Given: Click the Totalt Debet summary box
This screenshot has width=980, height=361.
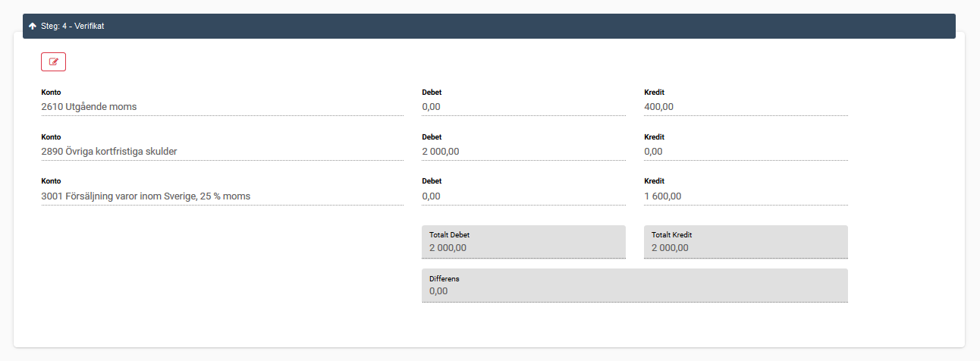Looking at the screenshot, I should coord(523,242).
